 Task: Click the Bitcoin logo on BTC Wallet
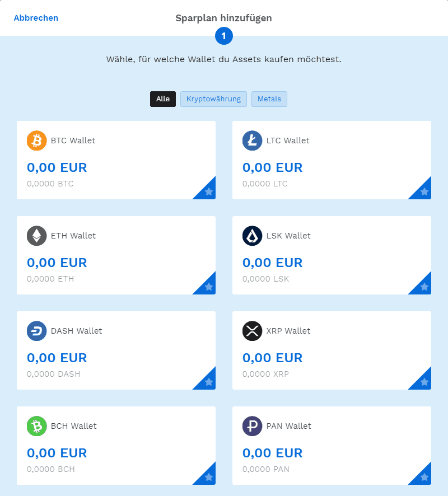pos(36,141)
